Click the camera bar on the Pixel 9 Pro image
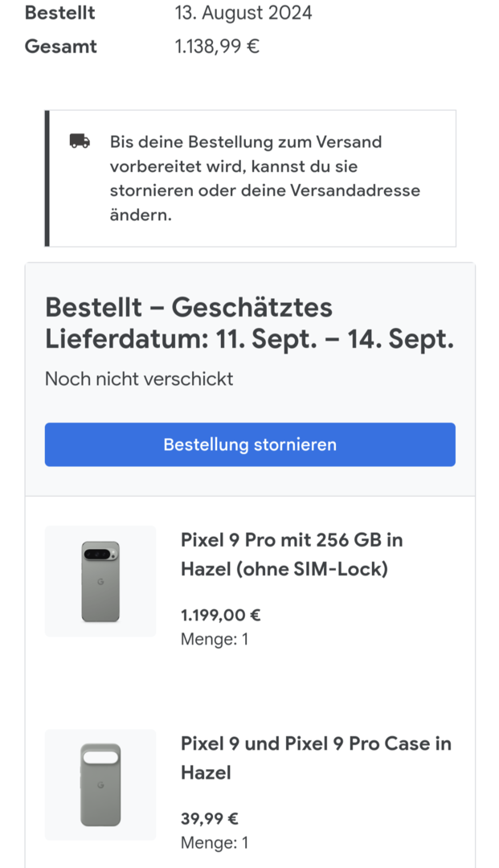The image size is (499, 868). point(100,554)
